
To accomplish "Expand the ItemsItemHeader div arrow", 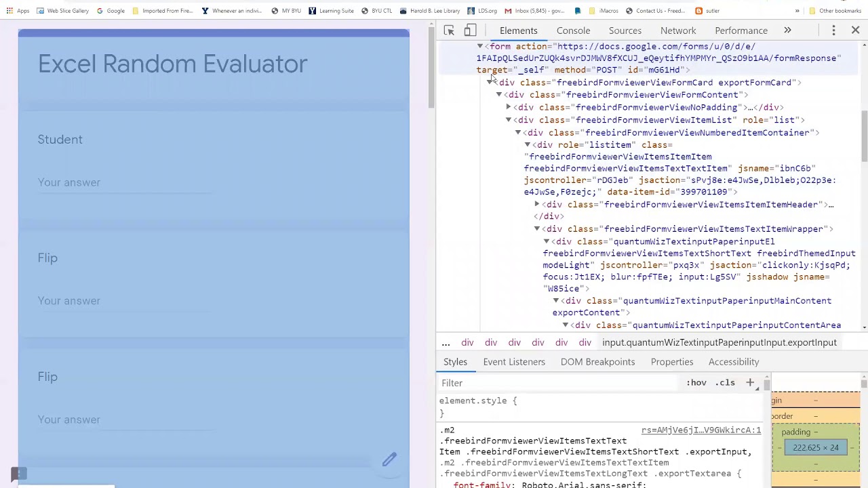I will coord(537,204).
